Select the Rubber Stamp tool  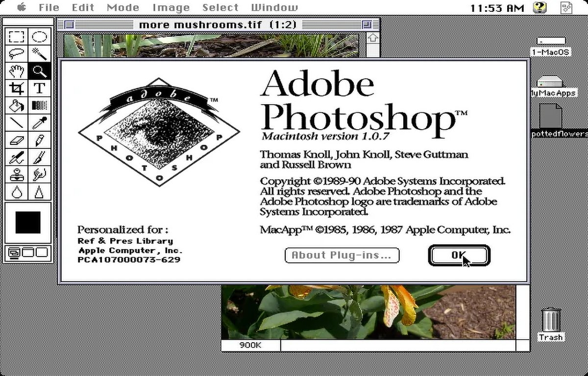17,174
